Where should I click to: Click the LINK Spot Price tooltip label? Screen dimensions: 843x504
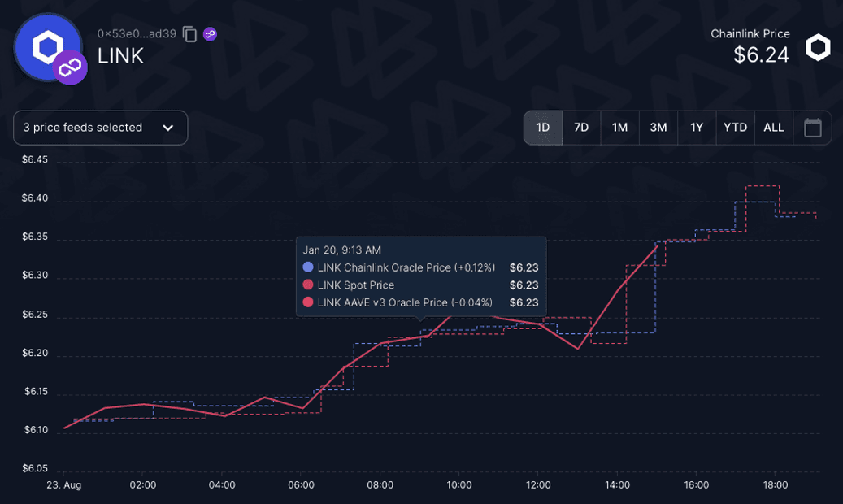coord(356,285)
